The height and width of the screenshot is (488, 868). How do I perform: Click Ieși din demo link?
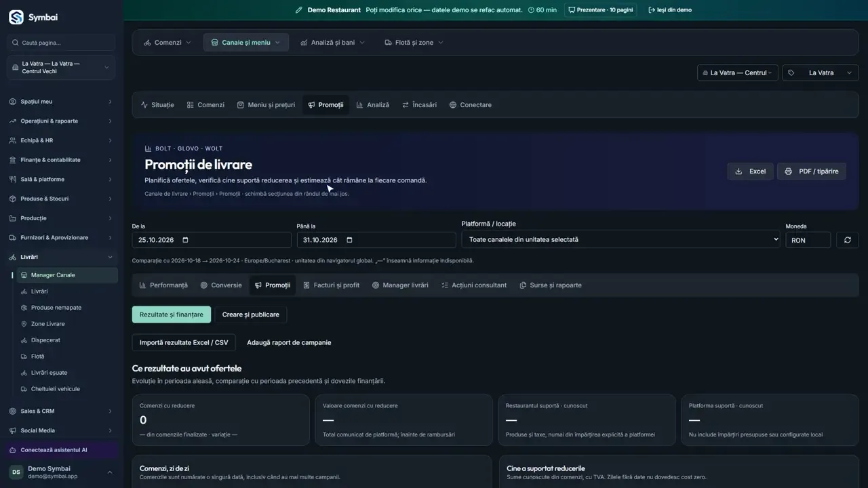pyautogui.click(x=670, y=10)
